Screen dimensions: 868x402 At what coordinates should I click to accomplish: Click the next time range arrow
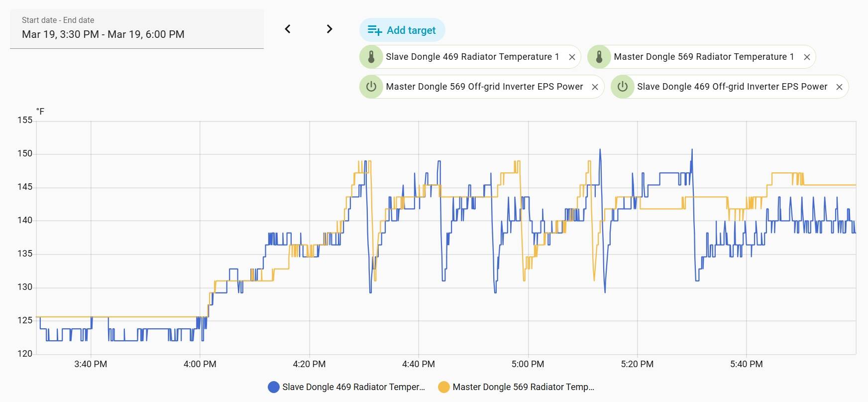pos(329,29)
